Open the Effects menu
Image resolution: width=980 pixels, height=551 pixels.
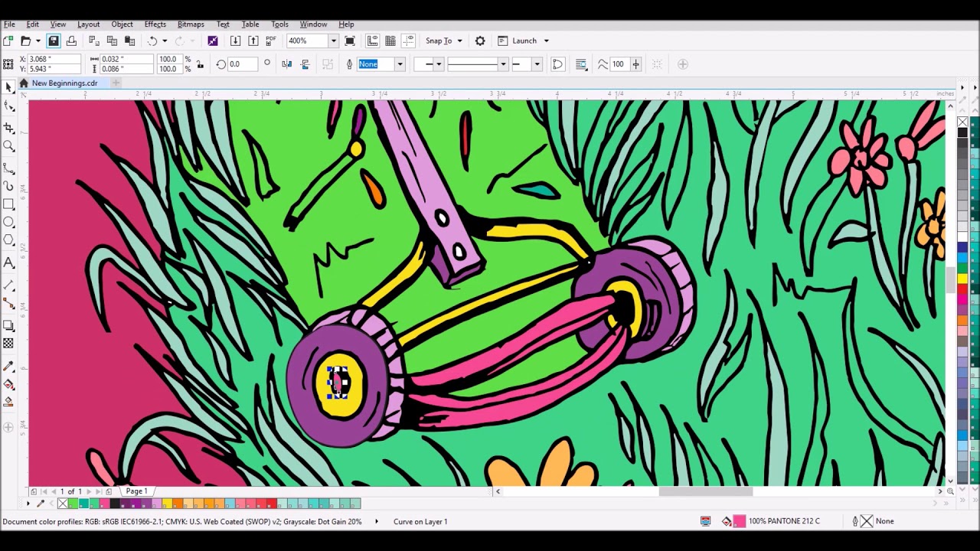click(155, 24)
